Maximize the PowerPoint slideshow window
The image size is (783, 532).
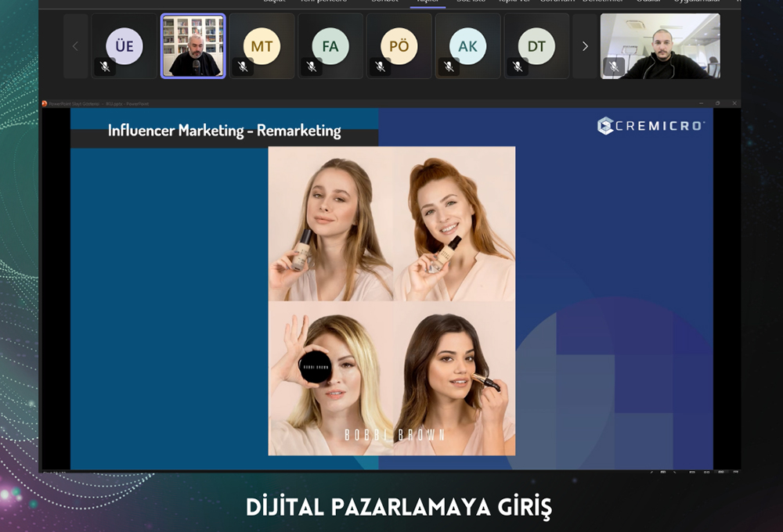pos(717,103)
